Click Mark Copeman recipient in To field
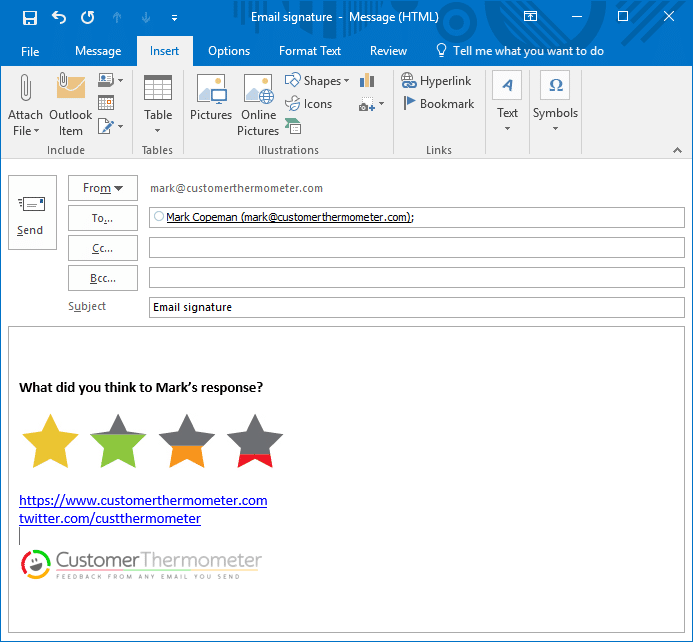The width and height of the screenshot is (693, 642). [x=290, y=217]
